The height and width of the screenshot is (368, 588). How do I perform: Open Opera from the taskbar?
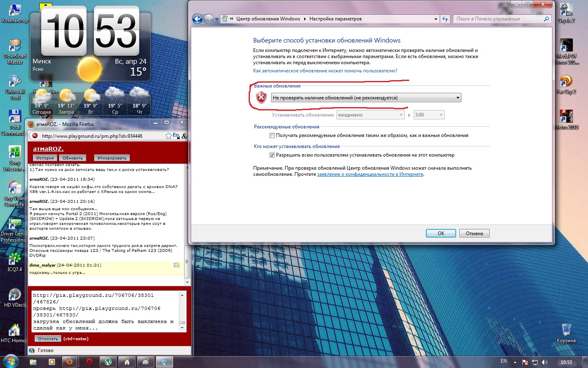pos(89,362)
